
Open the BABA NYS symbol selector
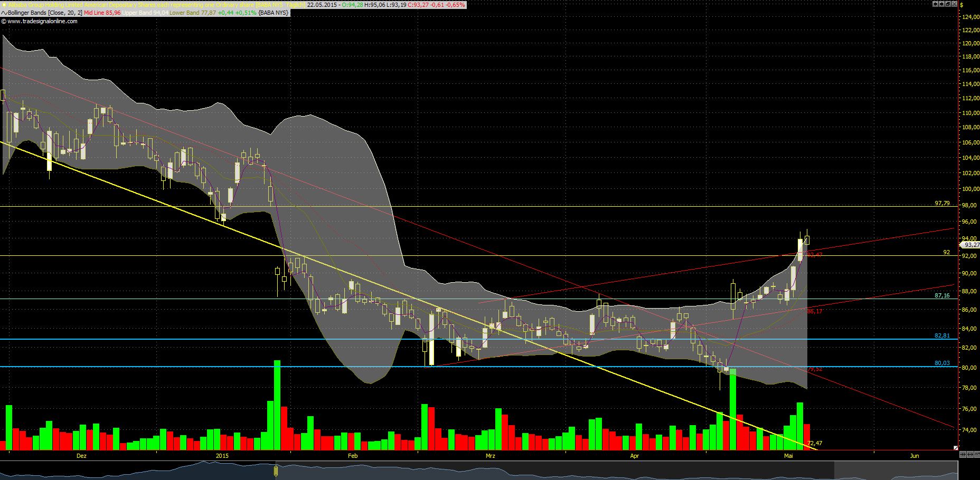[269, 3]
